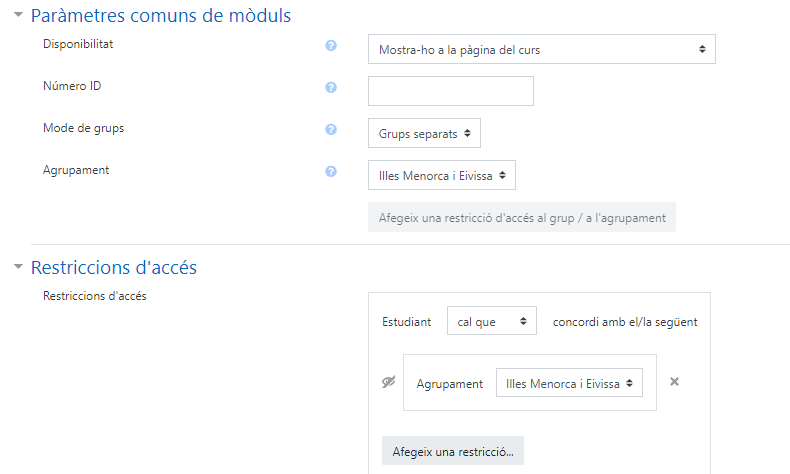Screen dimensions: 790x474
Task: Toggle eye visibility icon for Agrupament restriction
Action: point(388,382)
